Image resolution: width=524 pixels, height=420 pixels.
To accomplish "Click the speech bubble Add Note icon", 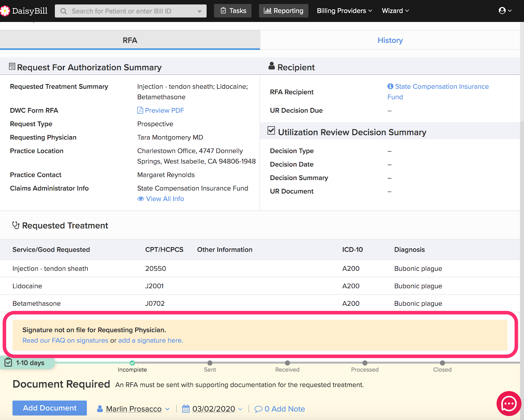I will point(258,409).
